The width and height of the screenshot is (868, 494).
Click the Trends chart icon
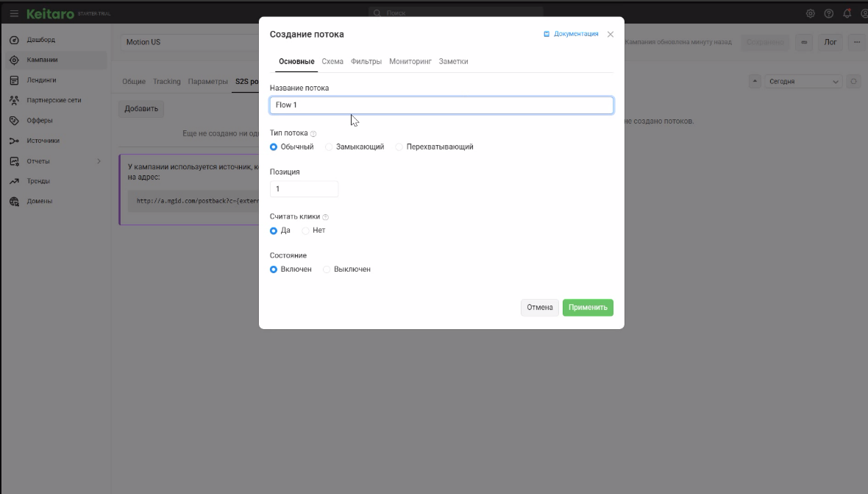click(14, 181)
